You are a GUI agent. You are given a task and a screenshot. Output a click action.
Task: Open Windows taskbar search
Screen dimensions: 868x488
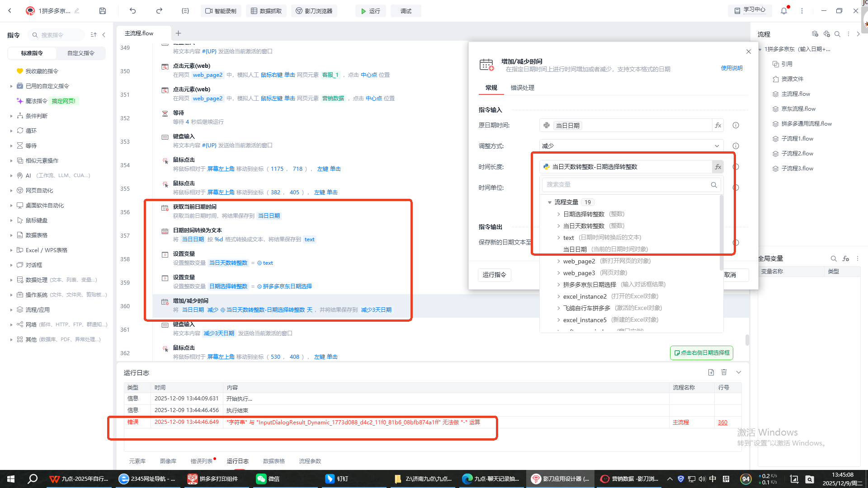pos(33,479)
